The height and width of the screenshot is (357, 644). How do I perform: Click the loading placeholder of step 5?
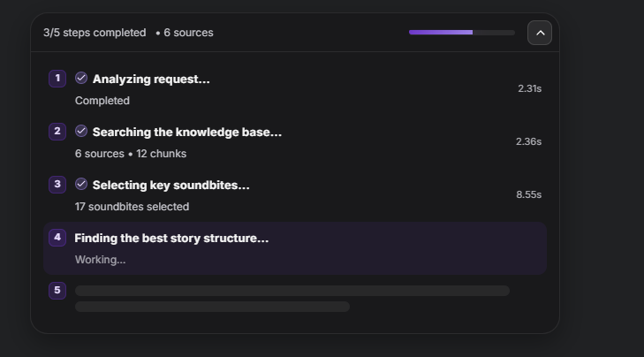(x=292, y=291)
